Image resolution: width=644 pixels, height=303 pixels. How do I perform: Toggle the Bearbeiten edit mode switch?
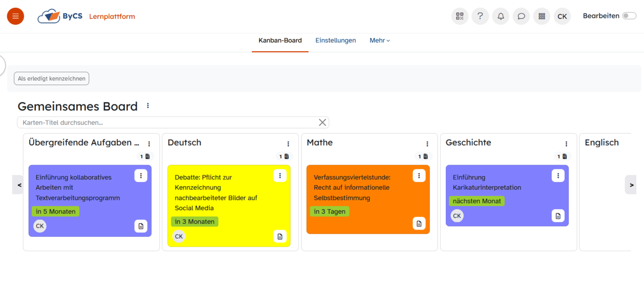(629, 16)
